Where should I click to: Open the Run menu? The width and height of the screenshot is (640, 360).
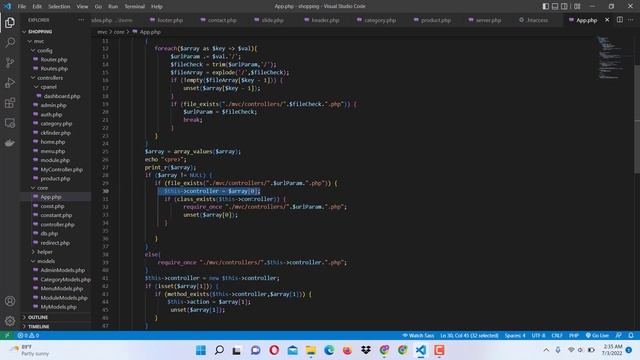113,7
